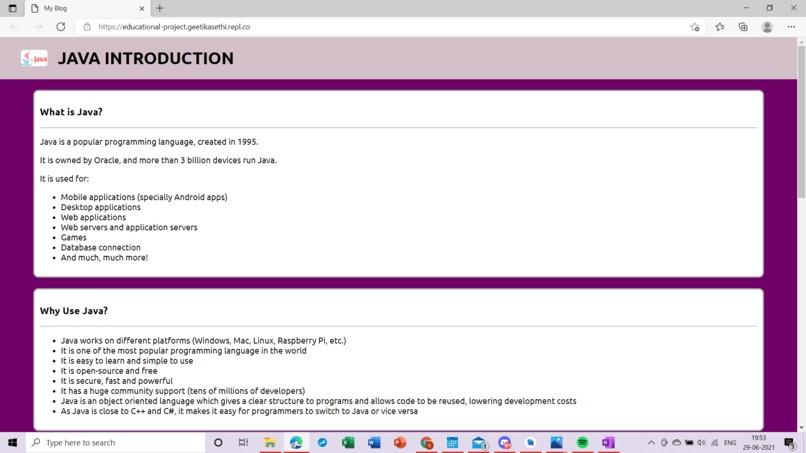Viewport: 806px width, 453px height.
Task: Open a new tab with plus button
Action: pos(160,8)
